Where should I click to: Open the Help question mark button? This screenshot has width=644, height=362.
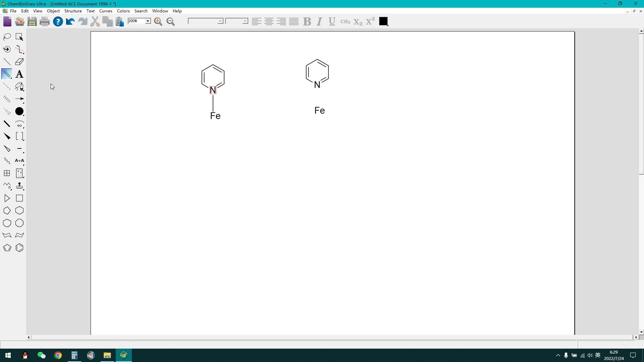pyautogui.click(x=58, y=21)
